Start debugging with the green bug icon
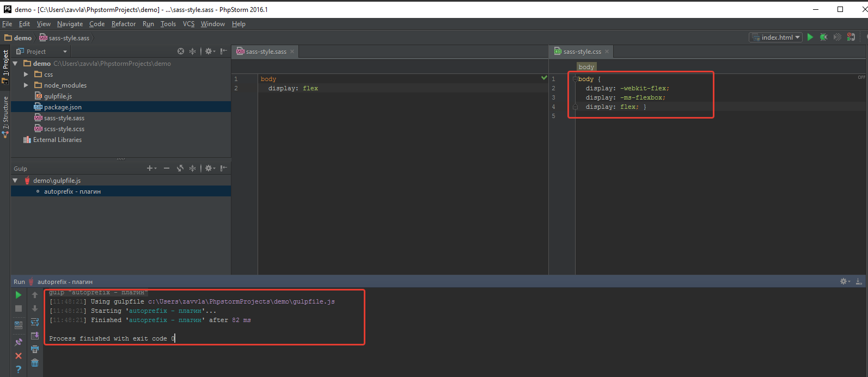This screenshot has height=377, width=868. pyautogui.click(x=823, y=37)
